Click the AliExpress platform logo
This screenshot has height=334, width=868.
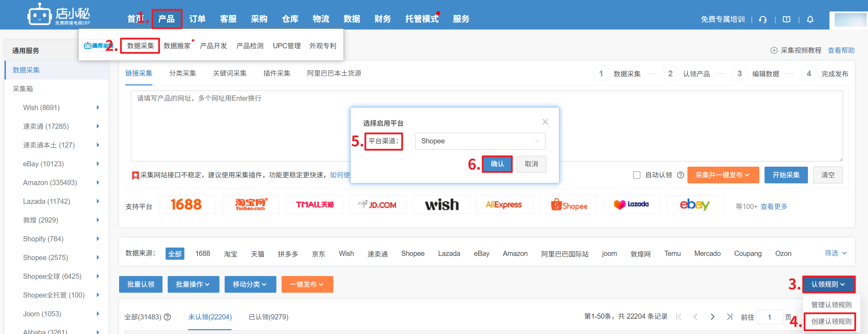point(505,204)
